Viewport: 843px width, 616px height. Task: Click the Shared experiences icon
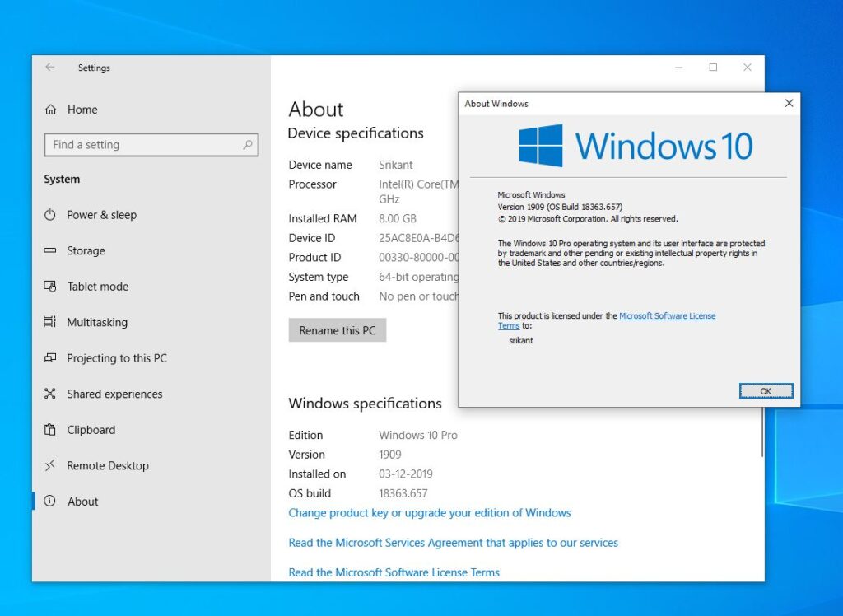[50, 394]
